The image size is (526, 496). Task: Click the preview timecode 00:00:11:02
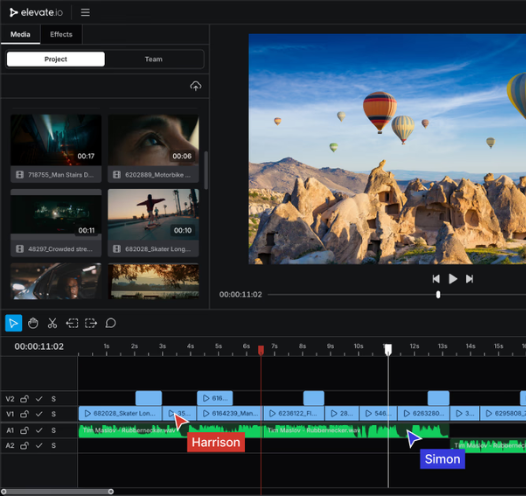tap(241, 294)
